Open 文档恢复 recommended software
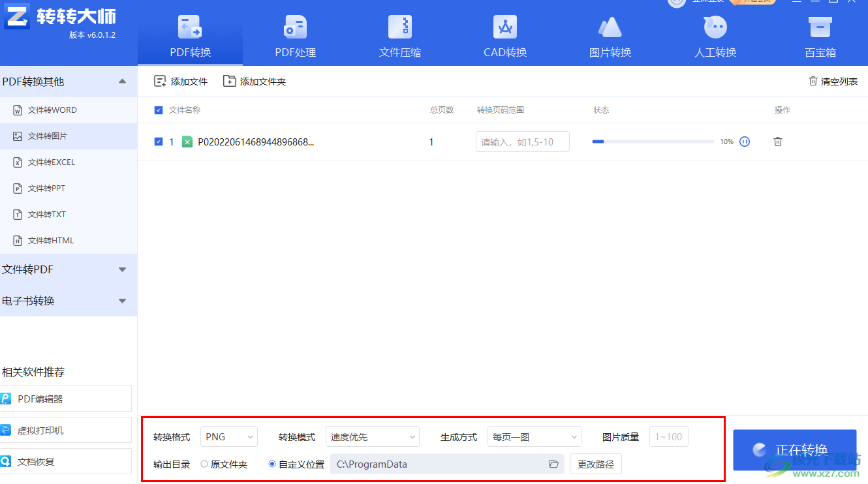Screen dimensions: 868x484 [66, 461]
